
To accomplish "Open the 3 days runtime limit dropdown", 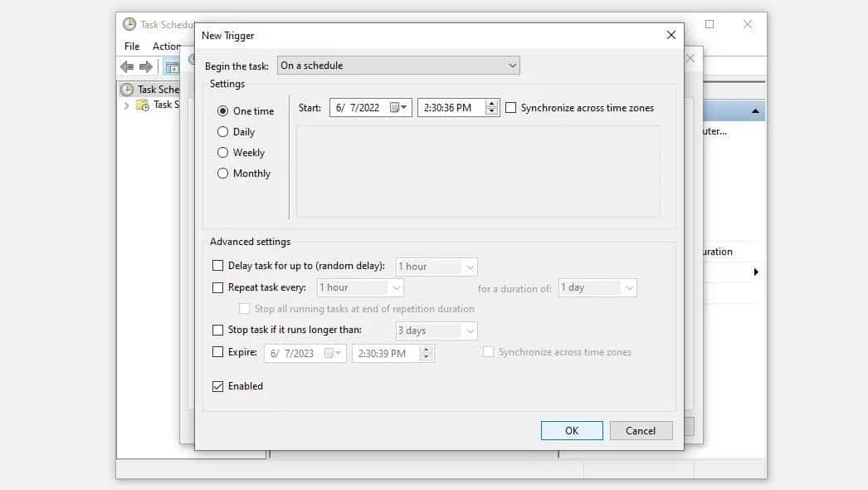I will pos(436,331).
